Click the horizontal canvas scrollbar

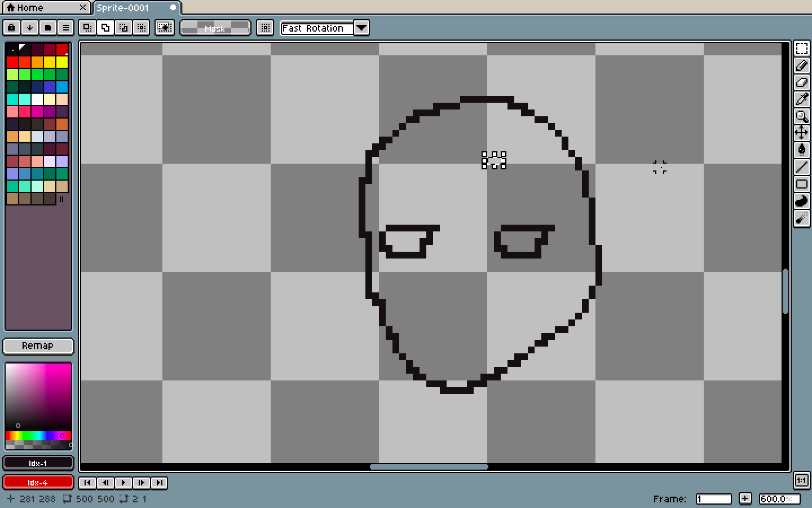[429, 467]
